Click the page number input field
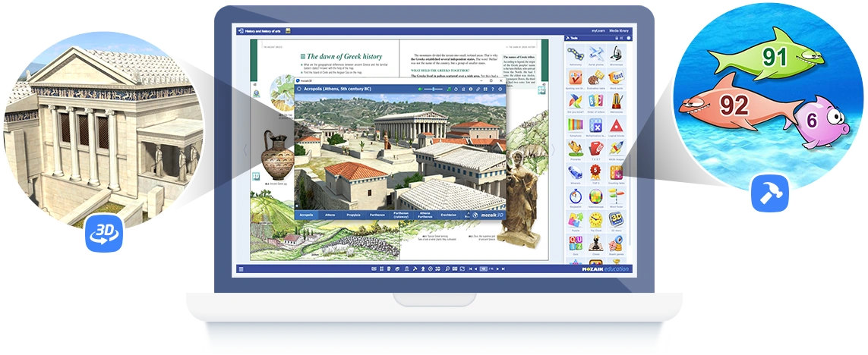Screen dimensions: 868x355 [483, 269]
